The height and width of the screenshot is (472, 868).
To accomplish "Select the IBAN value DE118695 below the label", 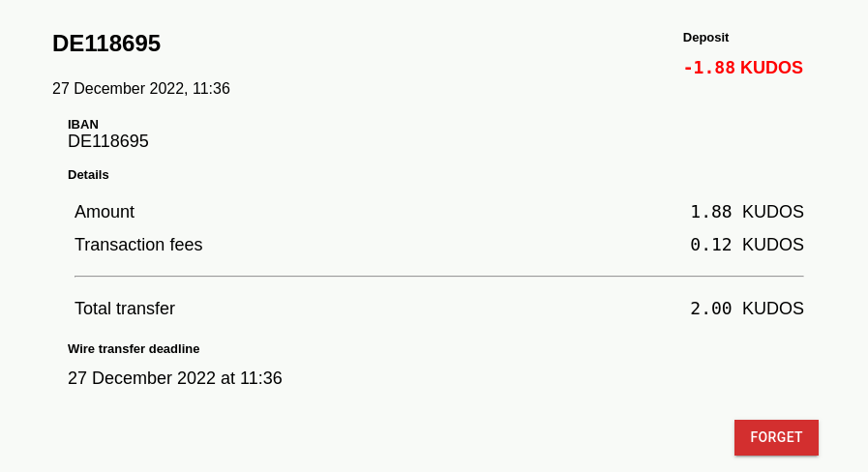I will tap(108, 141).
